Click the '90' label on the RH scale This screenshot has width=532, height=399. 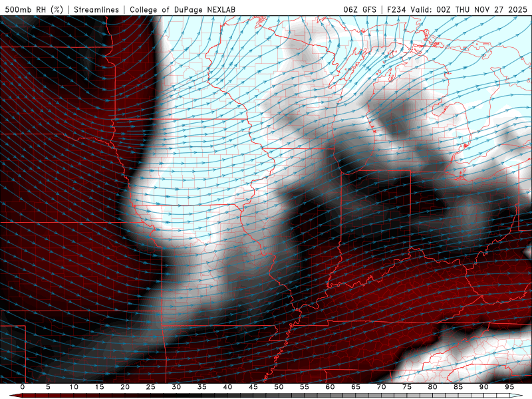click(483, 387)
